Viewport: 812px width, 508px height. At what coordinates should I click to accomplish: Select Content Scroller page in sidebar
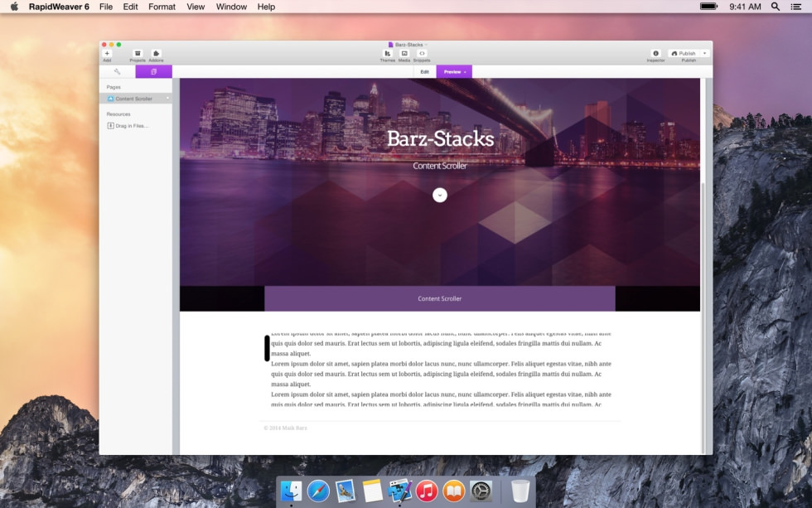pyautogui.click(x=136, y=99)
